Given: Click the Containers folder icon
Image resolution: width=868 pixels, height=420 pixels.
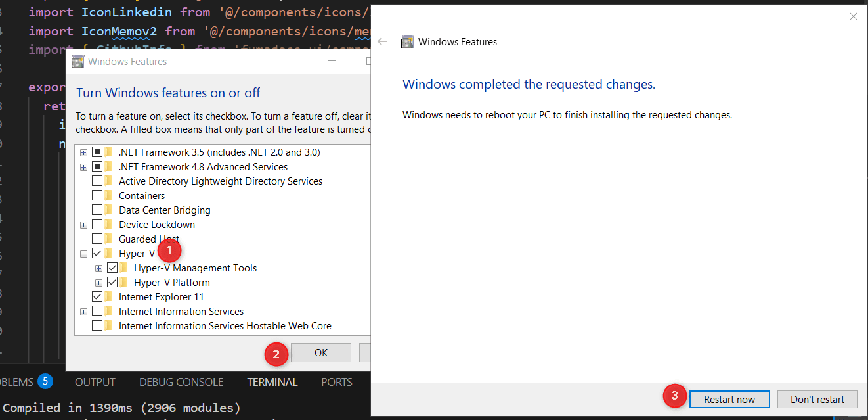Looking at the screenshot, I should tap(109, 196).
